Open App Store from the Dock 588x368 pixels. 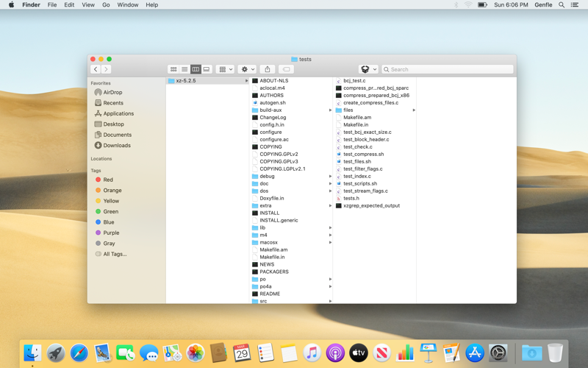coord(475,353)
